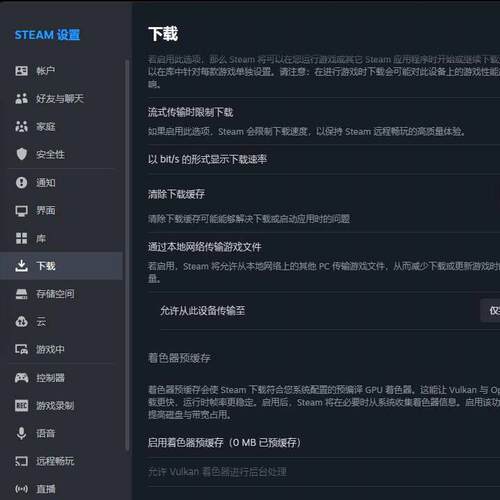Click the 通知 exclamation icon
The width and height of the screenshot is (500, 500).
pyautogui.click(x=21, y=183)
